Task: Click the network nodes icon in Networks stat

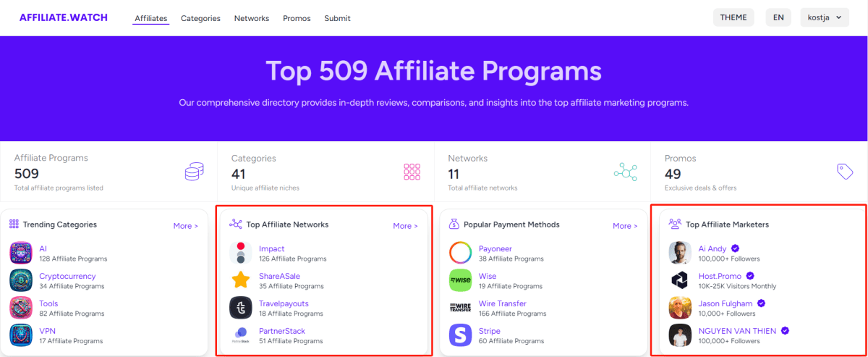Action: [626, 172]
